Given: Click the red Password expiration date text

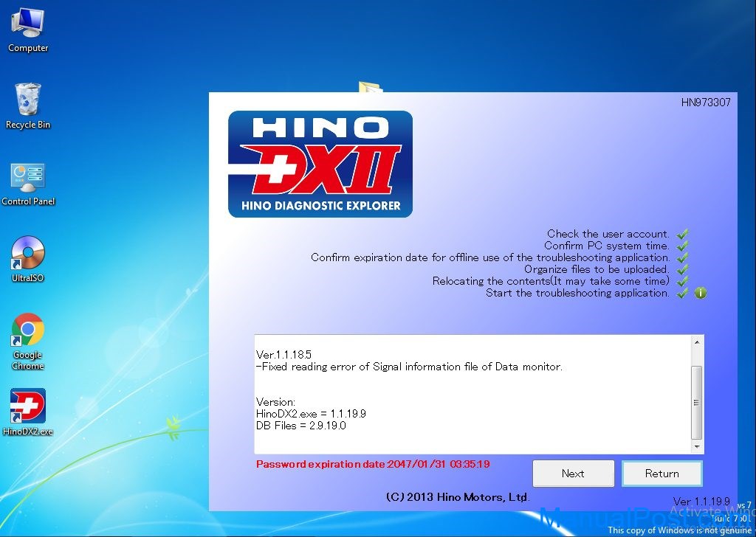Looking at the screenshot, I should [373, 464].
